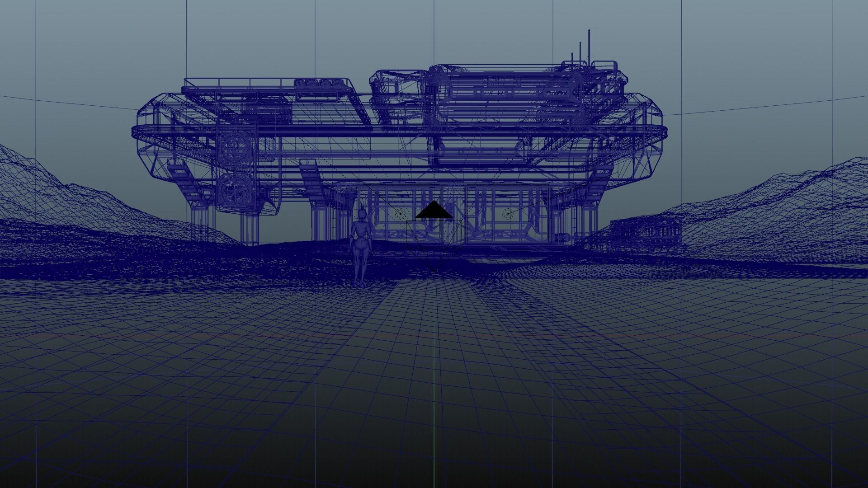The height and width of the screenshot is (488, 868).
Task: Click the right circular light gizmo under the station
Action: [508, 213]
